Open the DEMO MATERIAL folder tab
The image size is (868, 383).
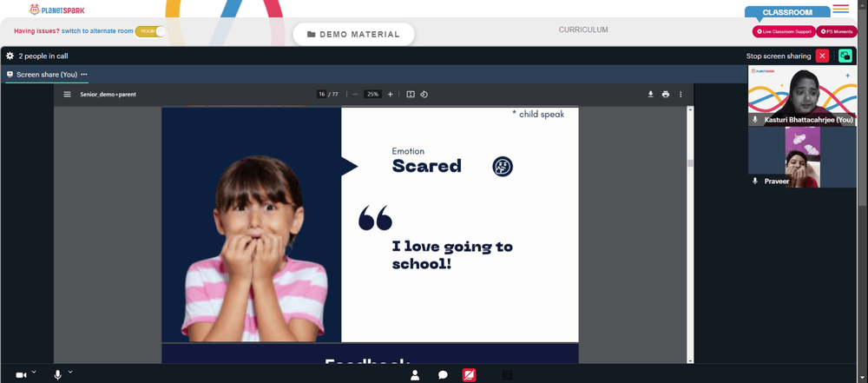(x=354, y=35)
